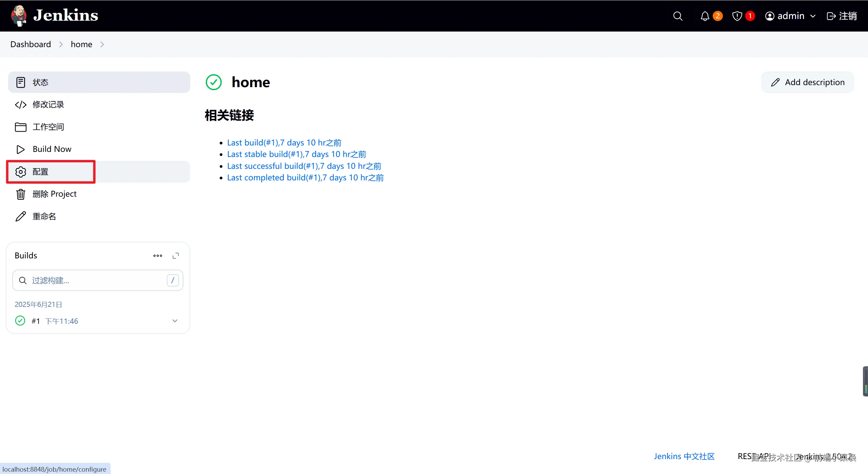868x474 pixels.
Task: Click the Build Now play icon
Action: (20, 149)
